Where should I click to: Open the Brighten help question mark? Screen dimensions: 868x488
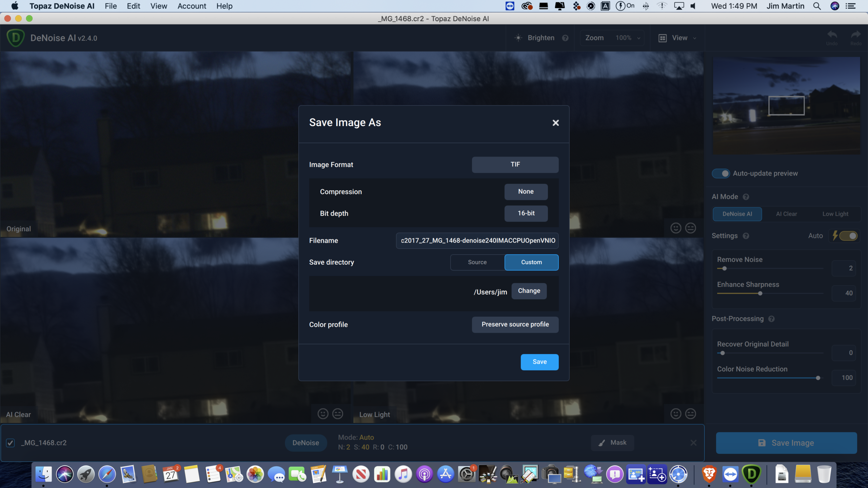coord(565,38)
